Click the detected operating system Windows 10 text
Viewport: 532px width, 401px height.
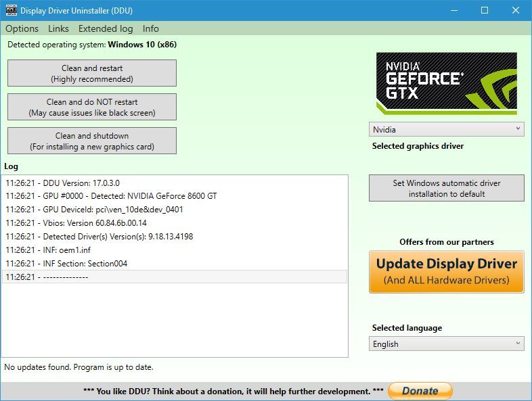click(92, 45)
